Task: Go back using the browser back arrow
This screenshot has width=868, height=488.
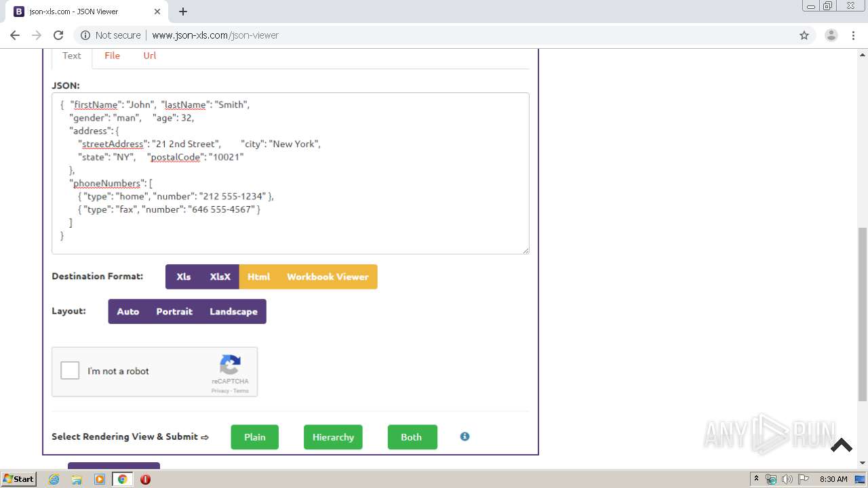Action: tap(15, 35)
